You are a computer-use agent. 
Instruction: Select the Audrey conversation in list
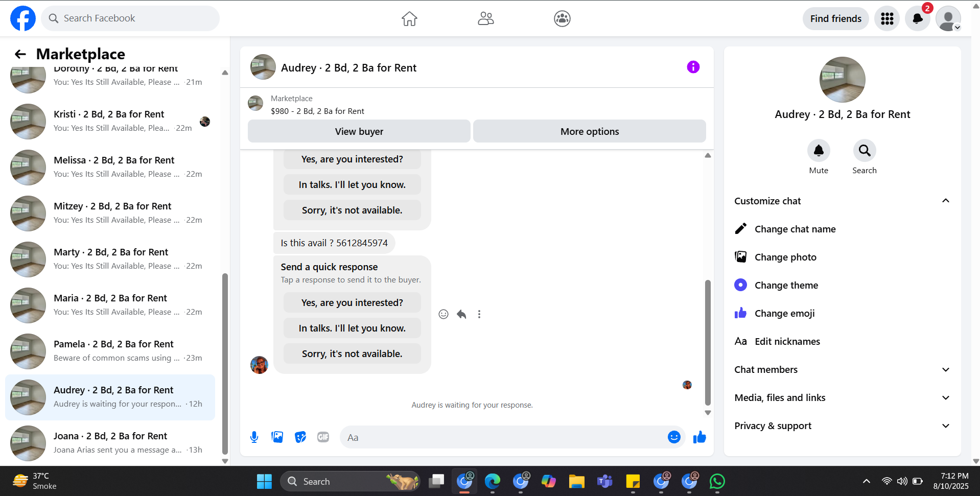[110, 397]
